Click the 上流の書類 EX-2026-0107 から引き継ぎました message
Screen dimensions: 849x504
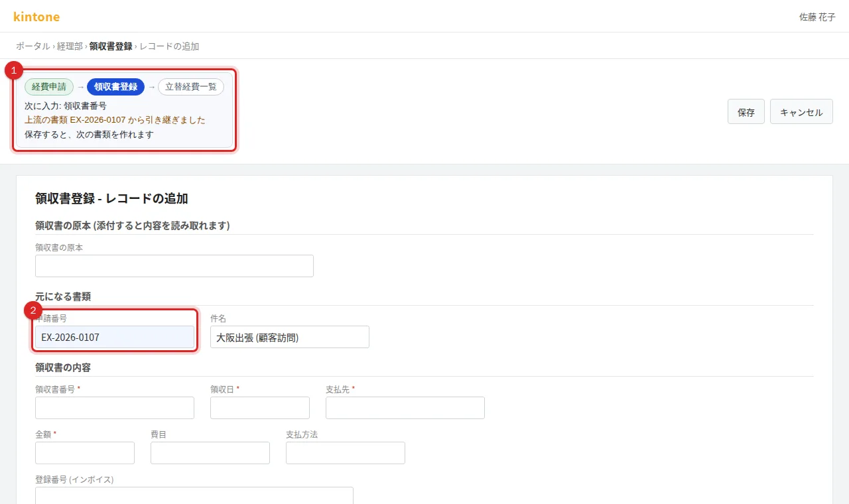(x=115, y=120)
